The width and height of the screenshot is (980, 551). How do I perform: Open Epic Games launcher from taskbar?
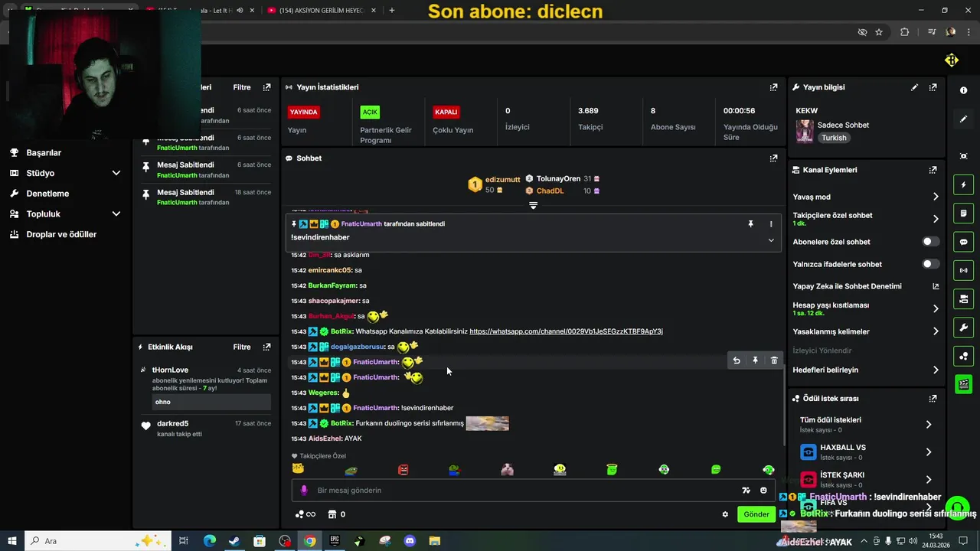point(335,541)
